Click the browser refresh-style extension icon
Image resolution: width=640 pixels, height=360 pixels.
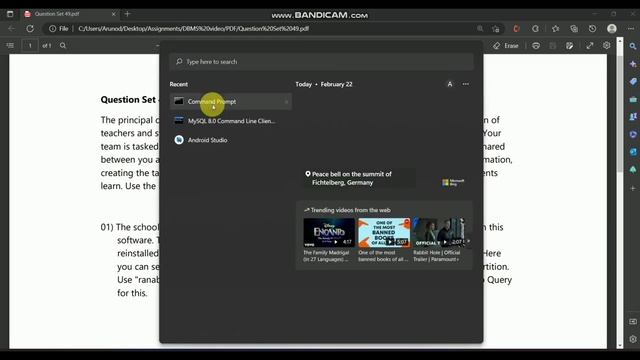click(x=536, y=29)
